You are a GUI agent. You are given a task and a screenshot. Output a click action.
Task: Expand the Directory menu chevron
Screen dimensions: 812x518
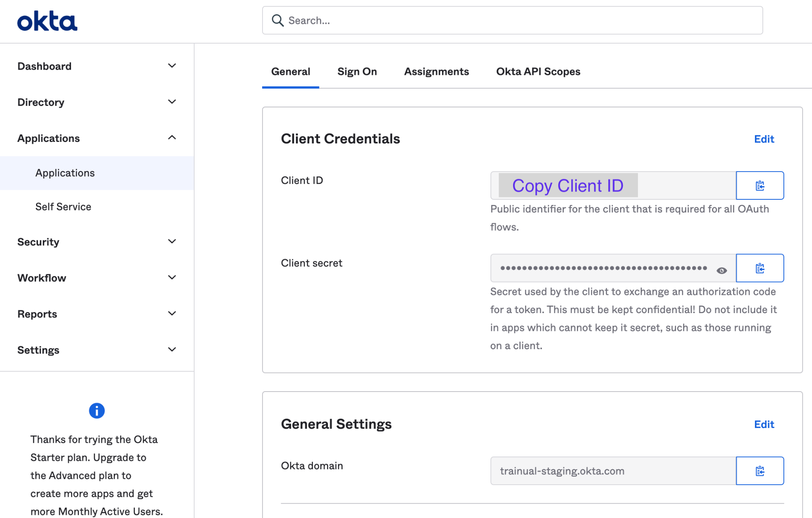(172, 102)
